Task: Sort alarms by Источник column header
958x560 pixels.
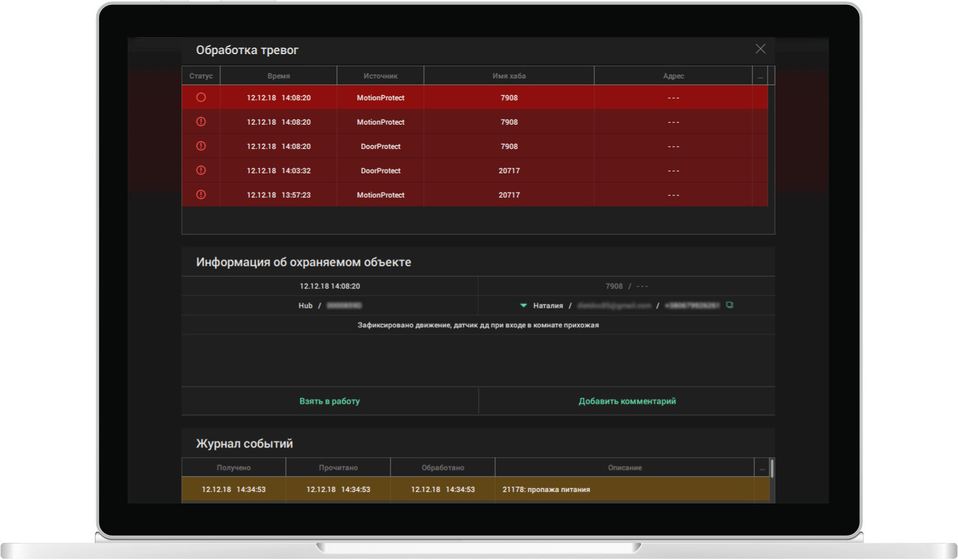Action: pyautogui.click(x=380, y=76)
